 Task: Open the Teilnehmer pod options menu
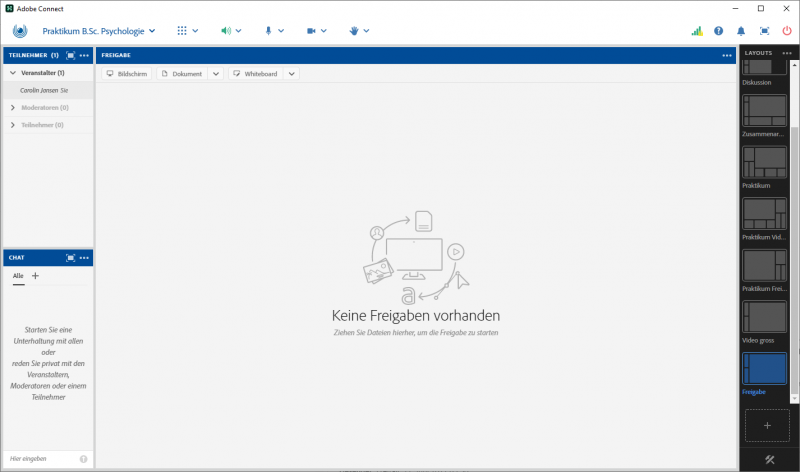[x=84, y=55]
